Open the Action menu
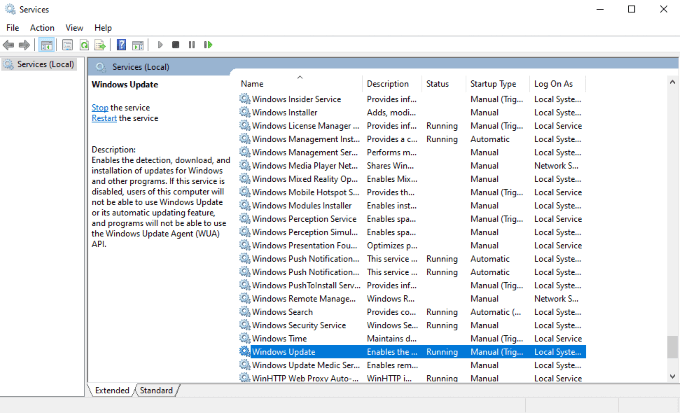The height and width of the screenshot is (413, 680). click(42, 28)
